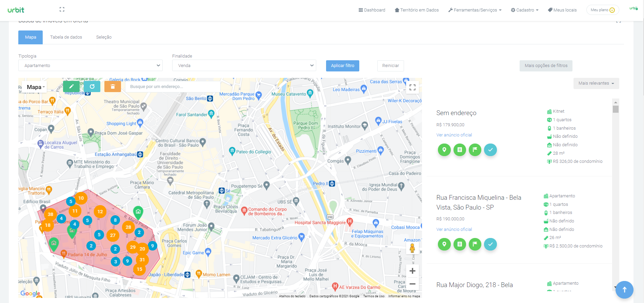
Task: Open Dashboard menu item
Action: [x=372, y=10]
